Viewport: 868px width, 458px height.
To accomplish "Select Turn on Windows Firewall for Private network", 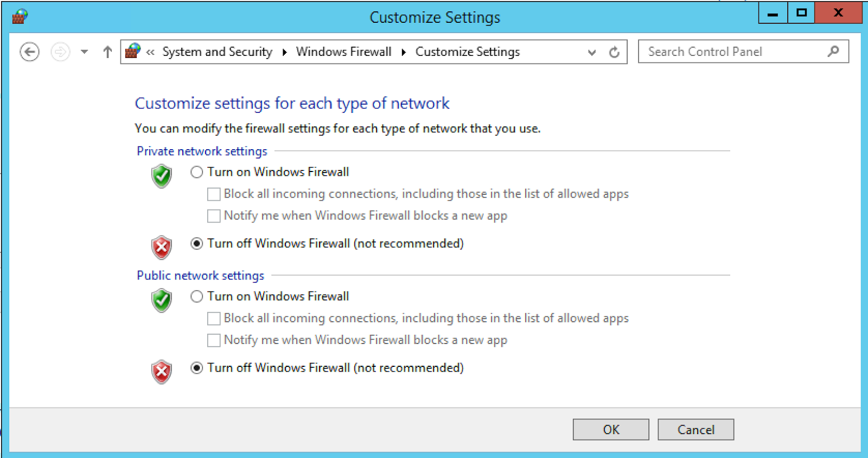I will click(x=197, y=172).
